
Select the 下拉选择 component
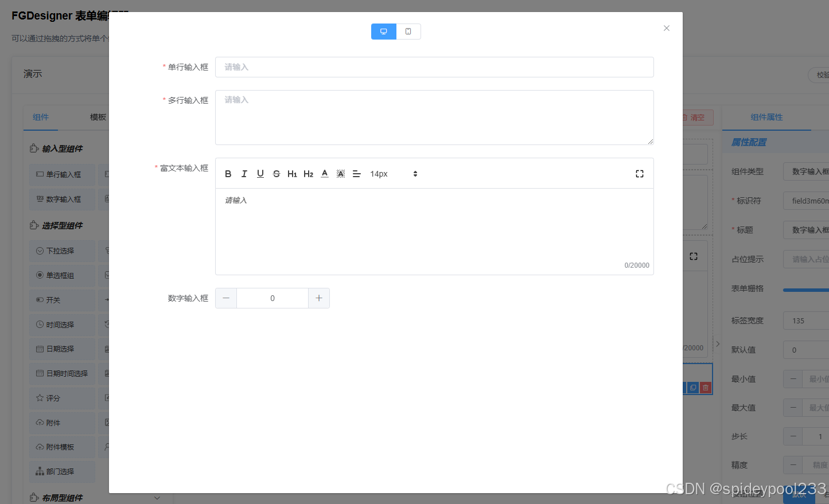tap(62, 251)
